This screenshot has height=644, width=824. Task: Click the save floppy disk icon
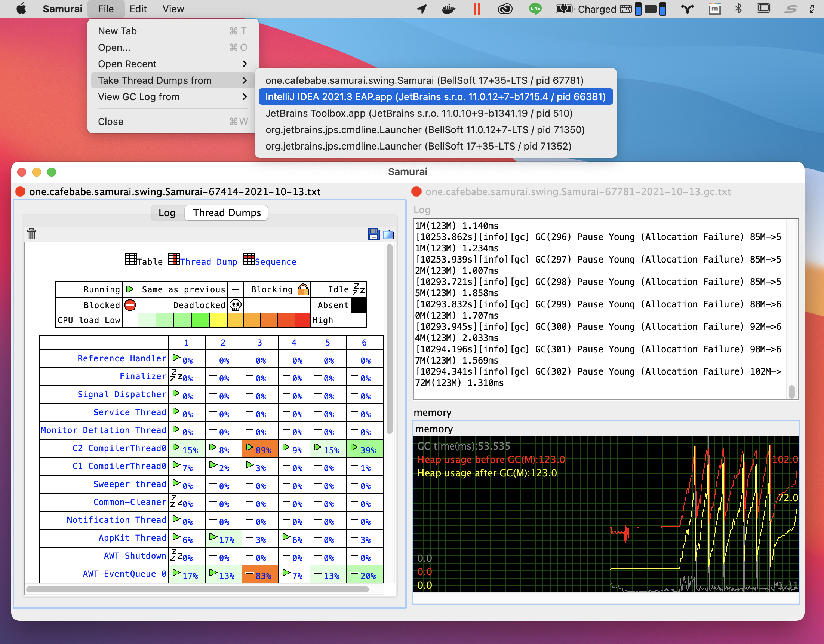tap(373, 234)
